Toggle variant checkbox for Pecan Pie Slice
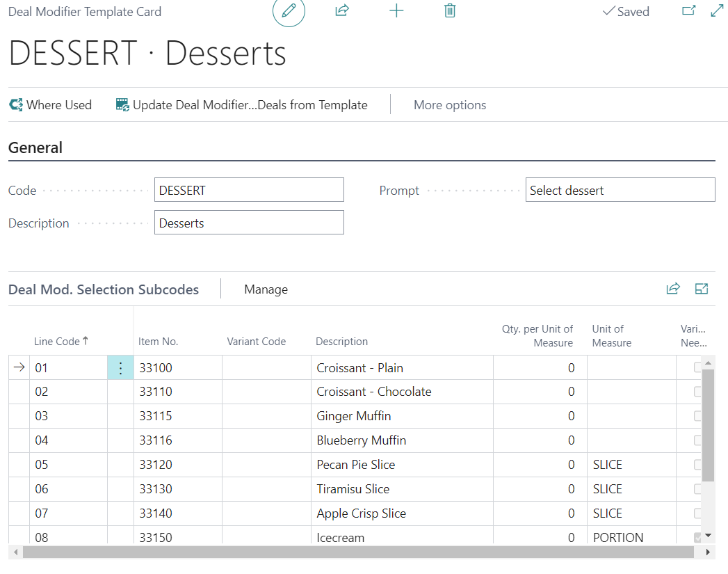Viewport: 728px width, 574px height. 698,465
